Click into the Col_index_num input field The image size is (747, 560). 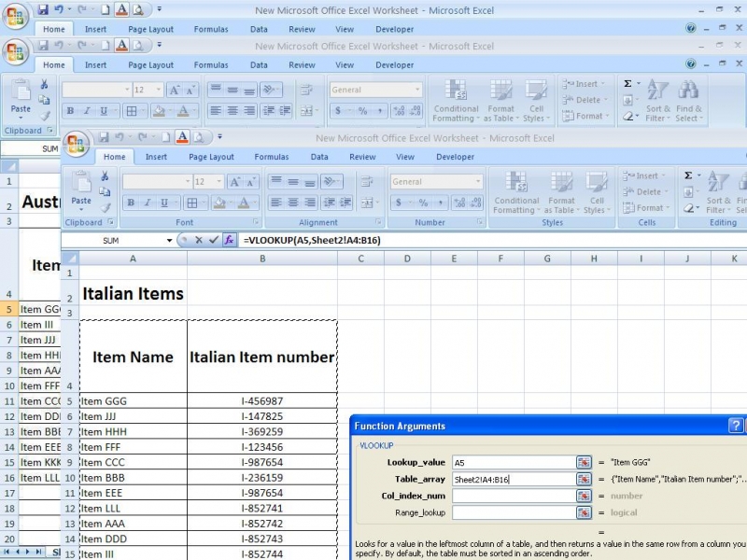click(x=512, y=496)
